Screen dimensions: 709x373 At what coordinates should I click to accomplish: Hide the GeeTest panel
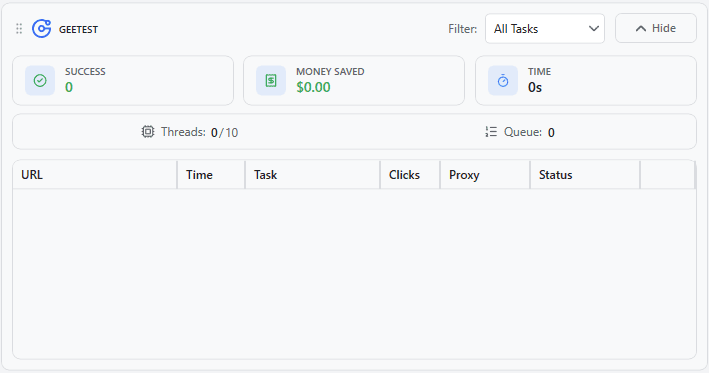tap(656, 28)
